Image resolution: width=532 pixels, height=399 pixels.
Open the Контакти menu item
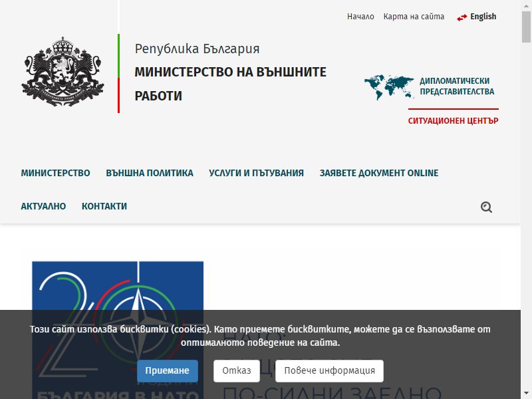tap(104, 206)
